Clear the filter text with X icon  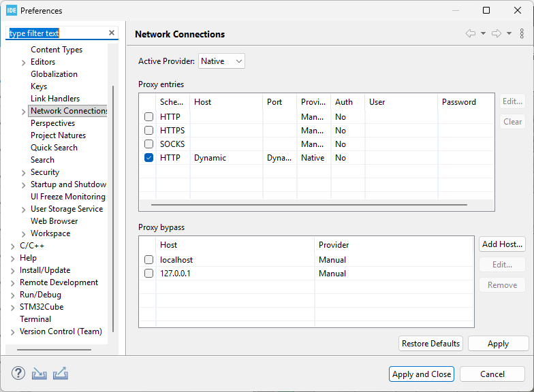click(x=112, y=33)
